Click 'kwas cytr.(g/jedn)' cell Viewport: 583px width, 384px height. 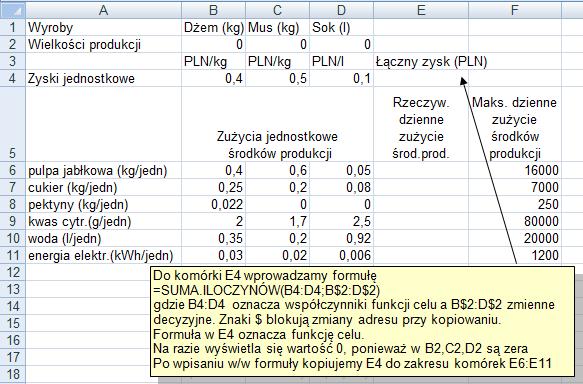pos(103,221)
